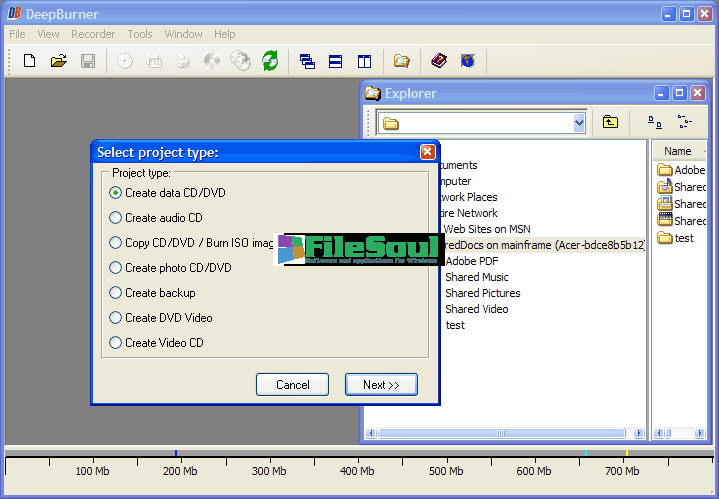Image resolution: width=719 pixels, height=499 pixels.
Task: Click the red help book icon
Action: [439, 61]
